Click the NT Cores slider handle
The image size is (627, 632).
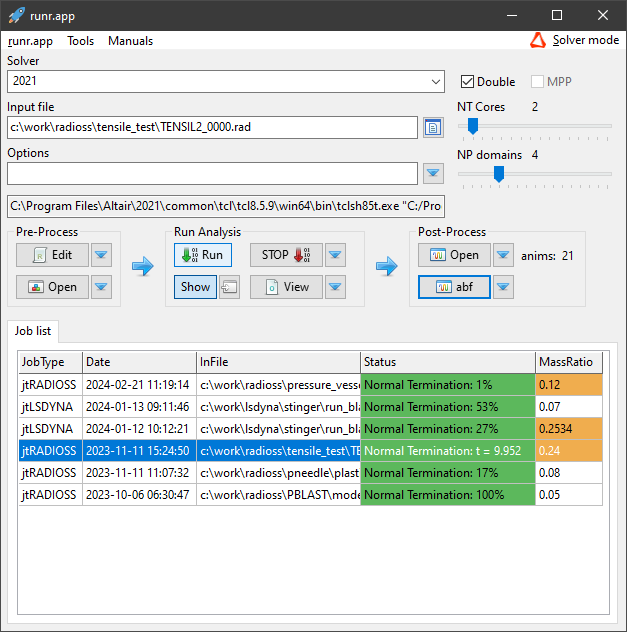pyautogui.click(x=473, y=126)
